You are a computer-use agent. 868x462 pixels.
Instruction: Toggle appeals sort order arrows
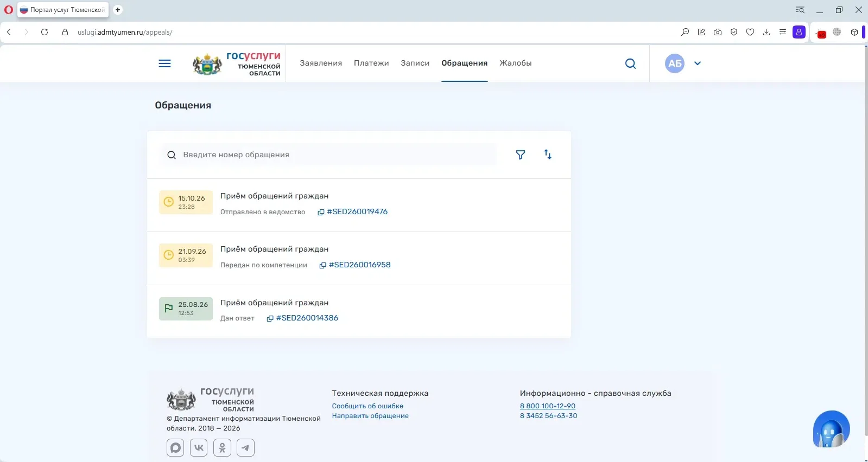[548, 155]
